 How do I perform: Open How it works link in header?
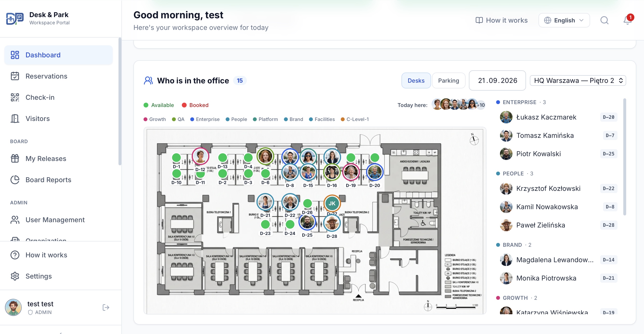(x=501, y=20)
